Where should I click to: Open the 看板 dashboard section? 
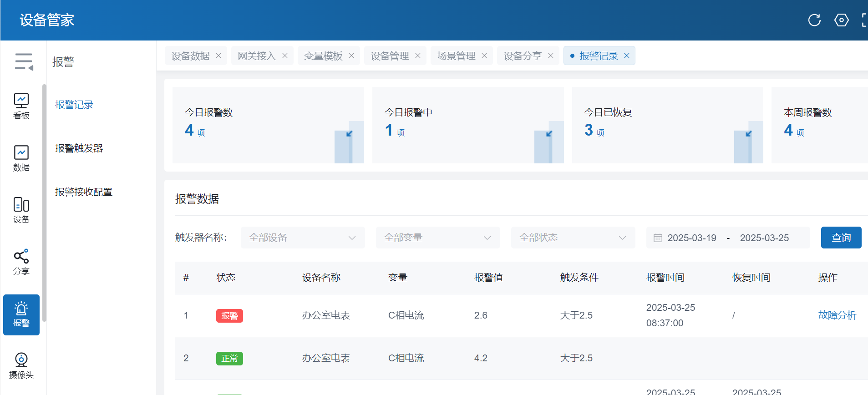pyautogui.click(x=21, y=106)
